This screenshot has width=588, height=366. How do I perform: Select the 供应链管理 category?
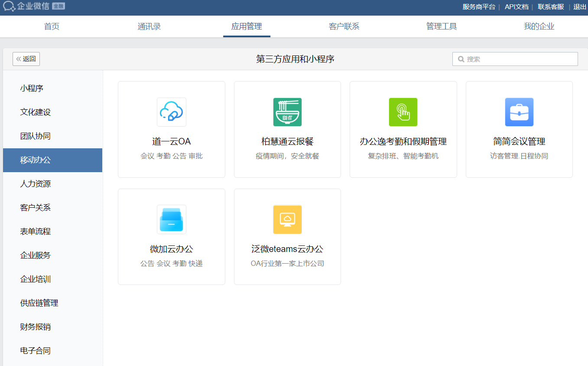coord(52,303)
